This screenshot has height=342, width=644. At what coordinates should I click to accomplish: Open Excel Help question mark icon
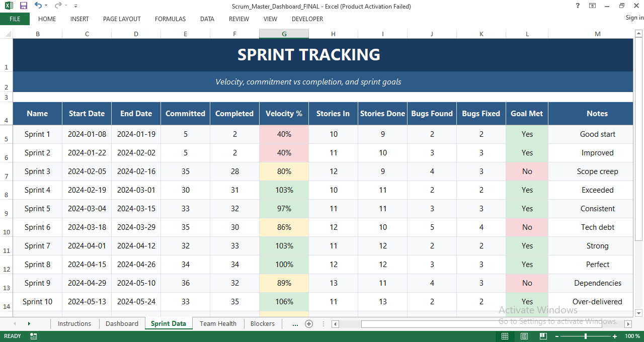577,6
